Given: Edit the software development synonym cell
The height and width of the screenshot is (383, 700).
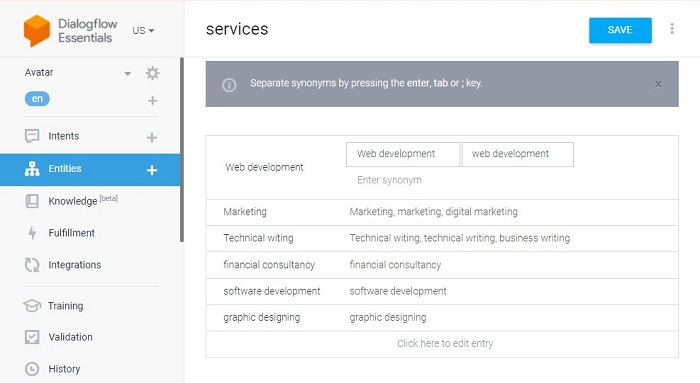Looking at the screenshot, I should pos(397,291).
